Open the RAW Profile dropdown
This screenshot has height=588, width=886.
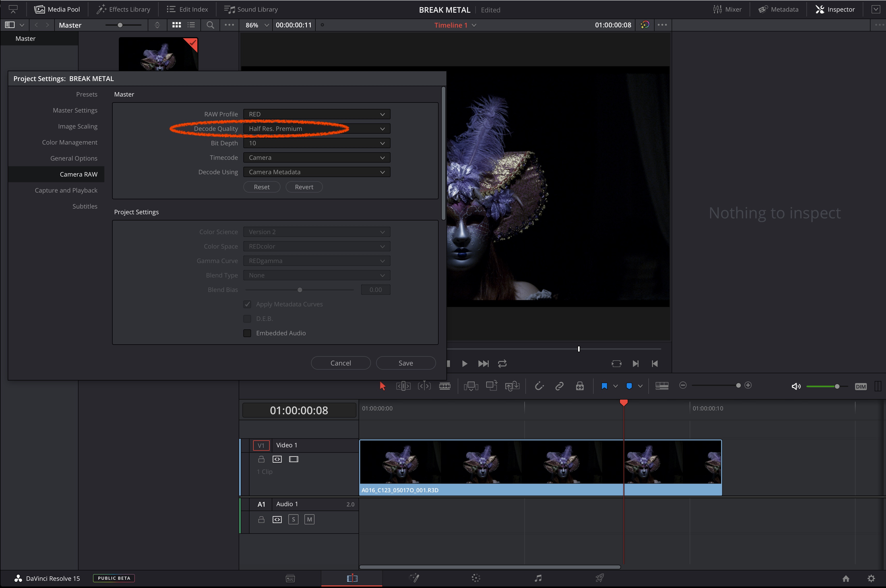[x=317, y=114]
